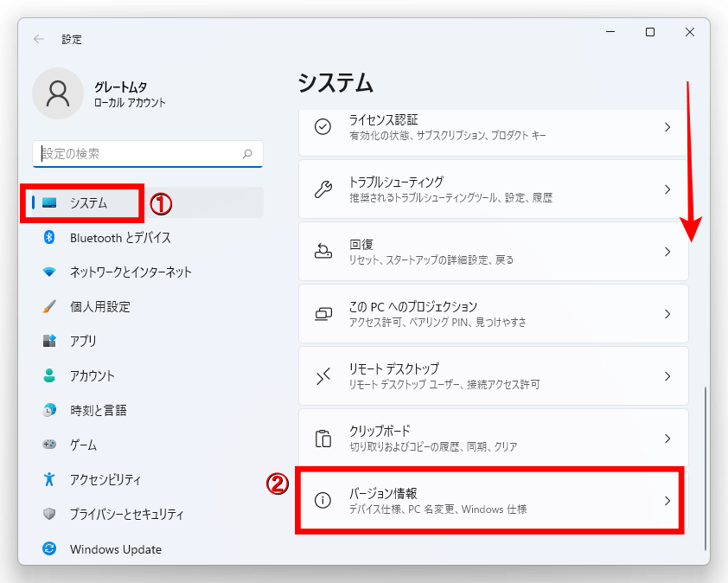Viewport: 728px width, 583px height.
Task: Open ライセンス認証 title
Action: 384,120
